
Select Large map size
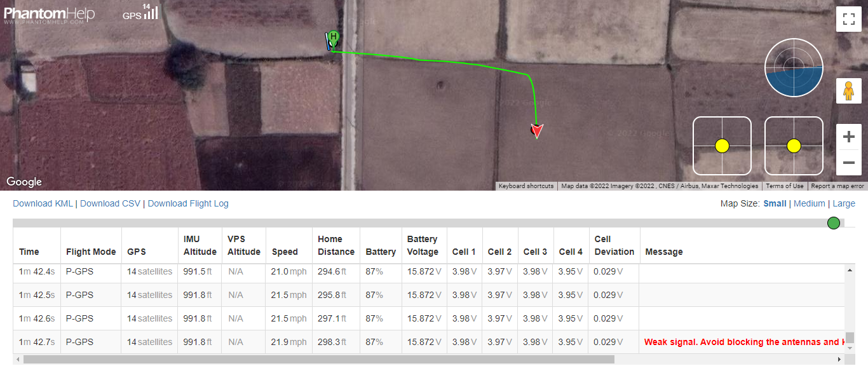click(844, 203)
